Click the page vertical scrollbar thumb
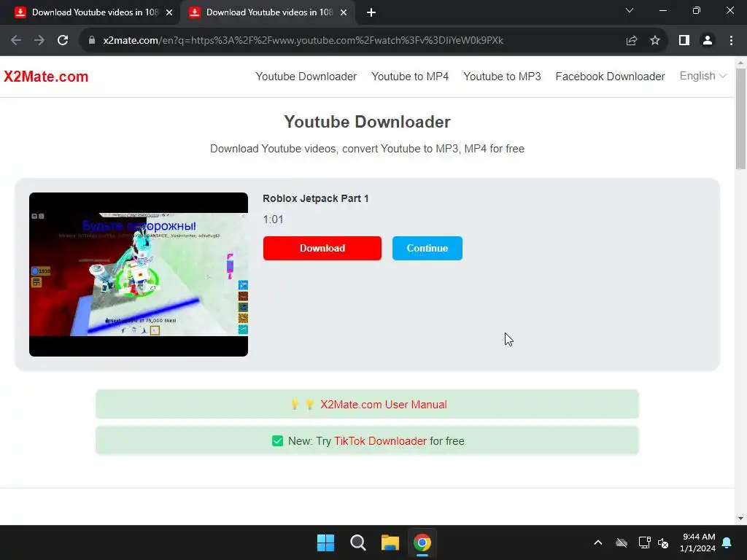The height and width of the screenshot is (560, 747). pyautogui.click(x=740, y=119)
